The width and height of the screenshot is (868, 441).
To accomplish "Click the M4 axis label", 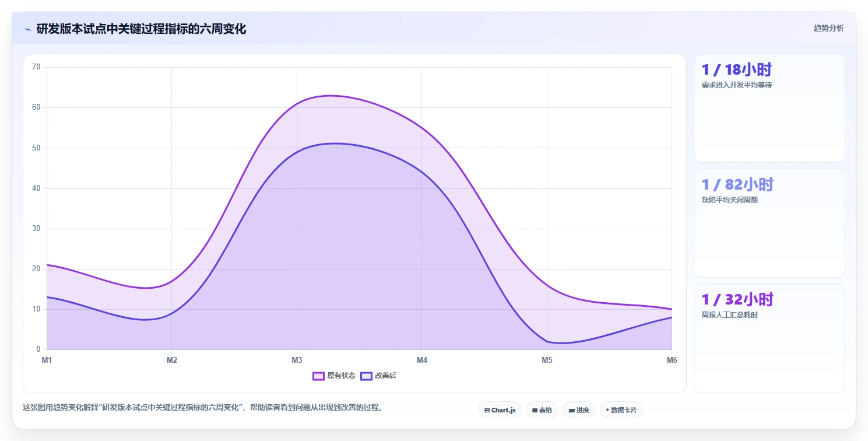I will click(x=422, y=360).
